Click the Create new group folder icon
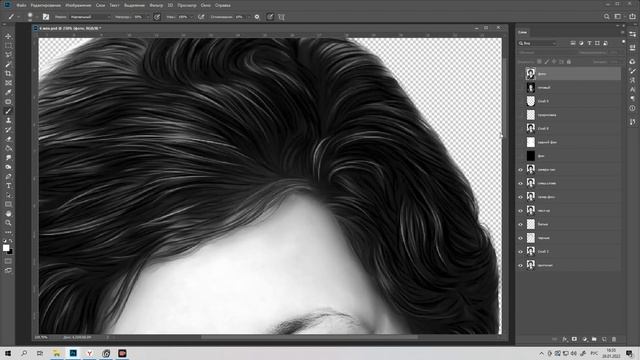The height and width of the screenshot is (360, 640). (x=594, y=339)
